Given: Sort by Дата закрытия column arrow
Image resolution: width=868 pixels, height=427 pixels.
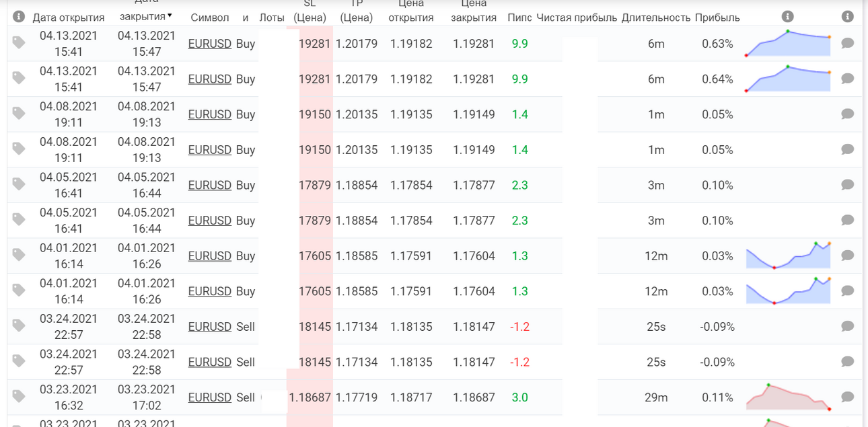Looking at the screenshot, I should tap(170, 15).
